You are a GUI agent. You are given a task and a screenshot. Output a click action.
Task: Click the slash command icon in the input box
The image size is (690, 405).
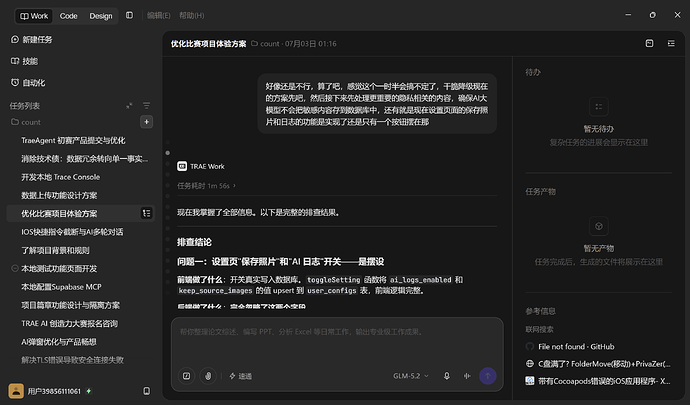coord(187,376)
